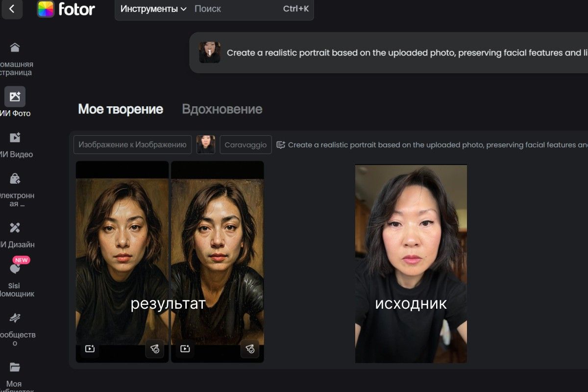Screen dimensions: 588x392
Task: Switch to the Вдохновение tab
Action: pyautogui.click(x=222, y=109)
